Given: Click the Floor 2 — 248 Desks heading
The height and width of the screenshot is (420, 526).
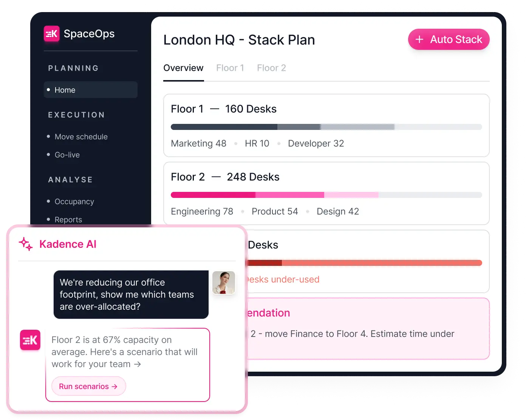Looking at the screenshot, I should click(225, 177).
